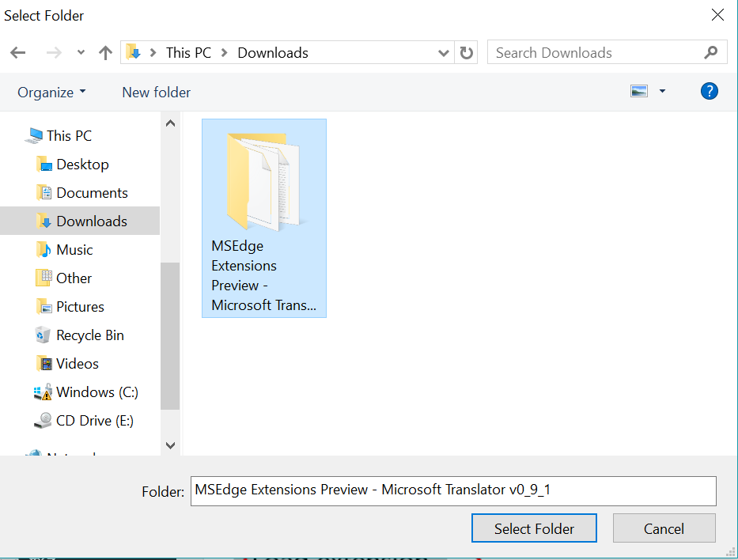
Task: Open recent locations dropdown arrow
Action: click(81, 52)
